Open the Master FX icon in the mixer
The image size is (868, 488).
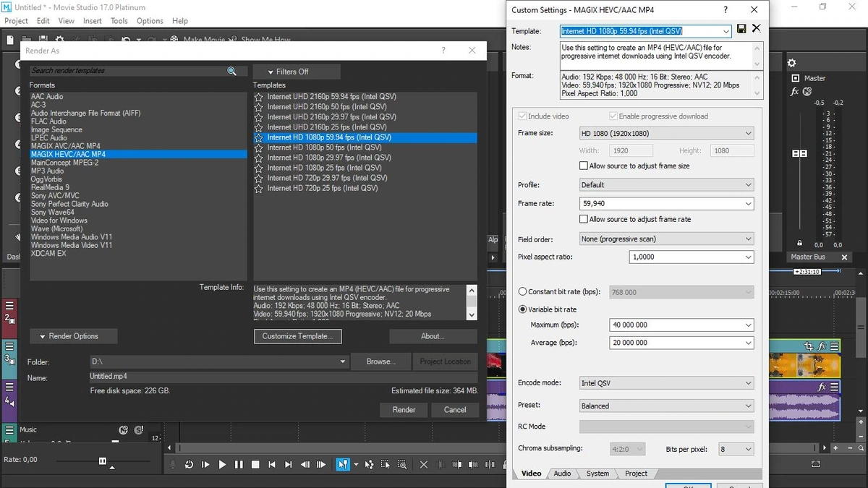tap(794, 92)
